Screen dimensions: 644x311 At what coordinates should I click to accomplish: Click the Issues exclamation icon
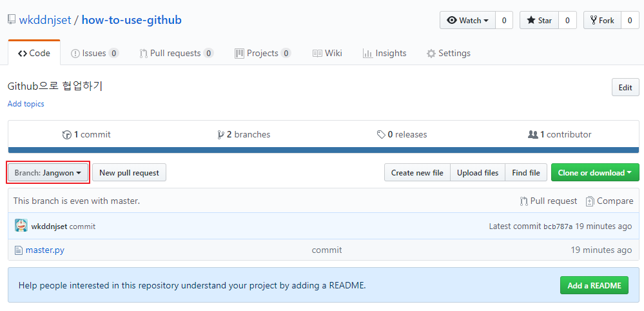click(75, 54)
